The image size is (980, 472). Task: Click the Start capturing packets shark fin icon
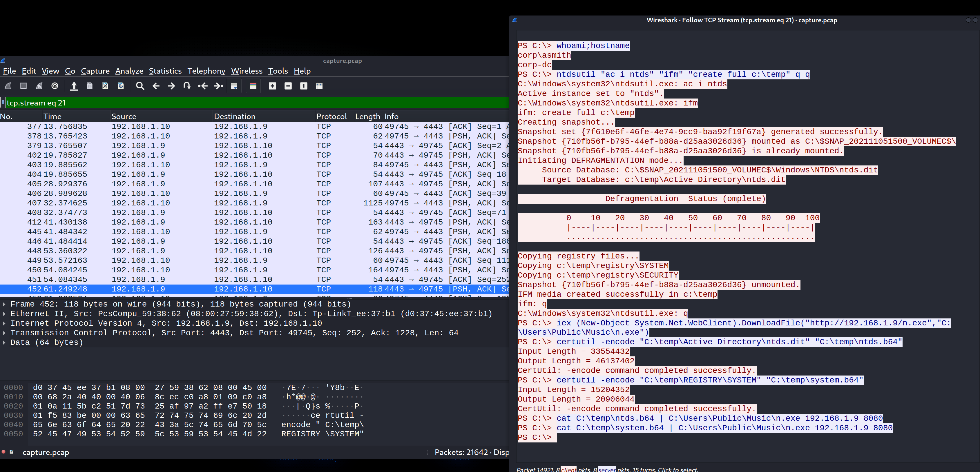[x=8, y=86]
